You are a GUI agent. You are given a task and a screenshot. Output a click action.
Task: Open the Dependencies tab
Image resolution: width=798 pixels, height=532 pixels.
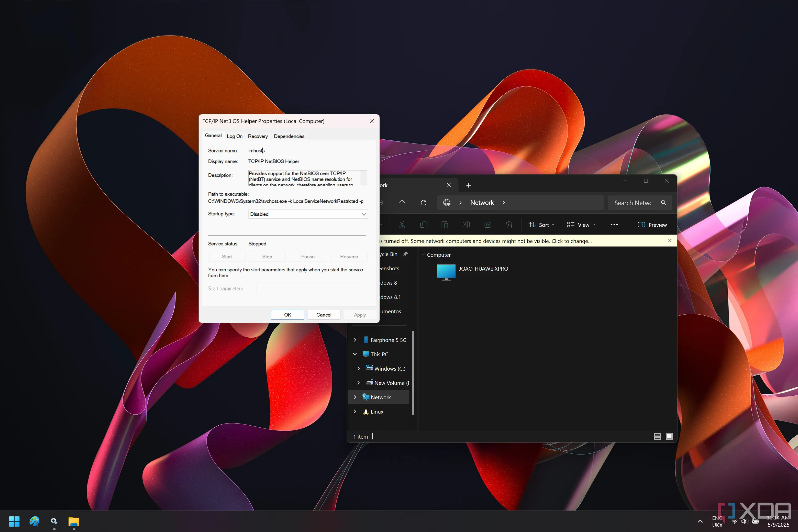pyautogui.click(x=289, y=136)
